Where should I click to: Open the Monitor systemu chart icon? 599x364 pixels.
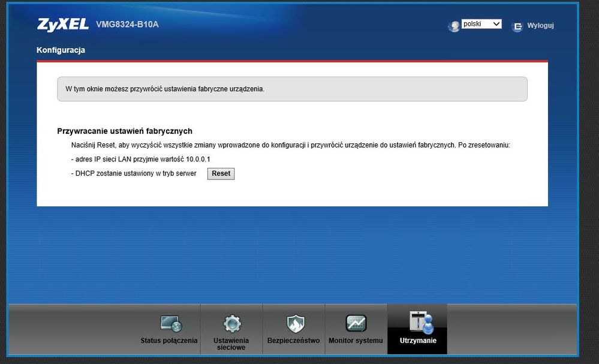[x=356, y=324]
